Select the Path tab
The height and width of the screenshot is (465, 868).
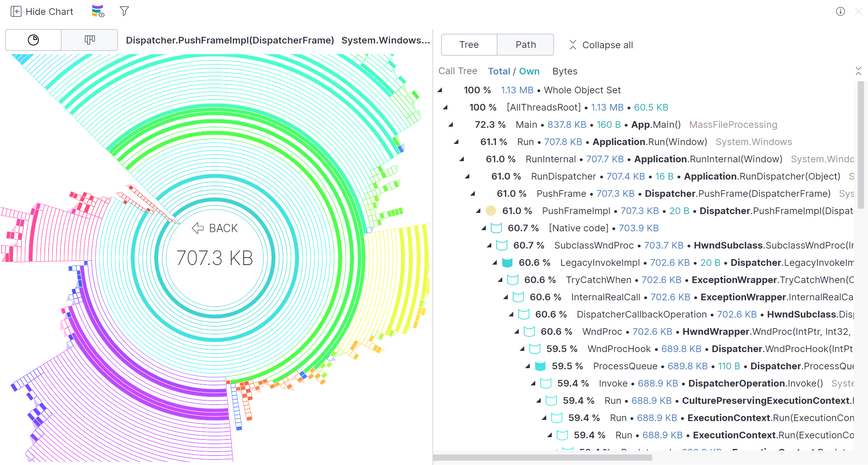[525, 45]
